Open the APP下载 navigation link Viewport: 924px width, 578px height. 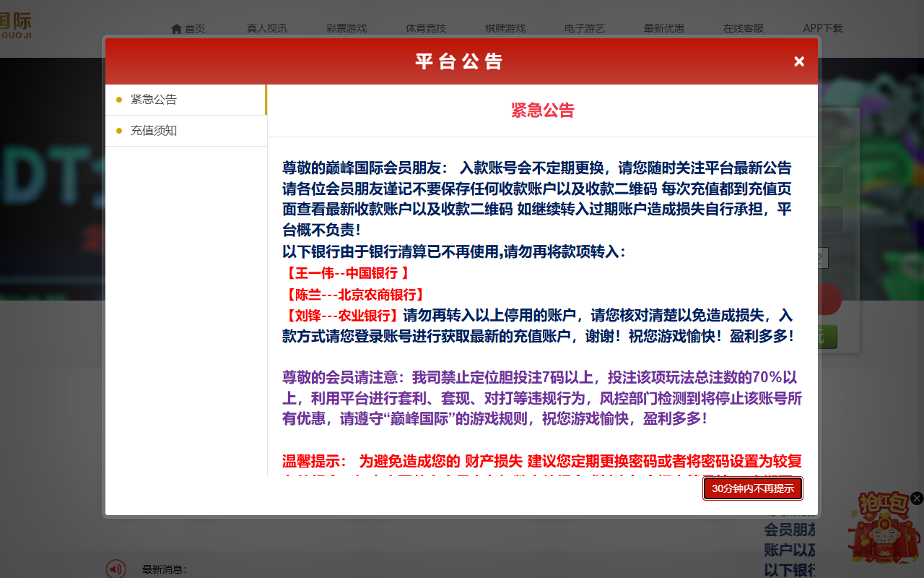(x=823, y=29)
